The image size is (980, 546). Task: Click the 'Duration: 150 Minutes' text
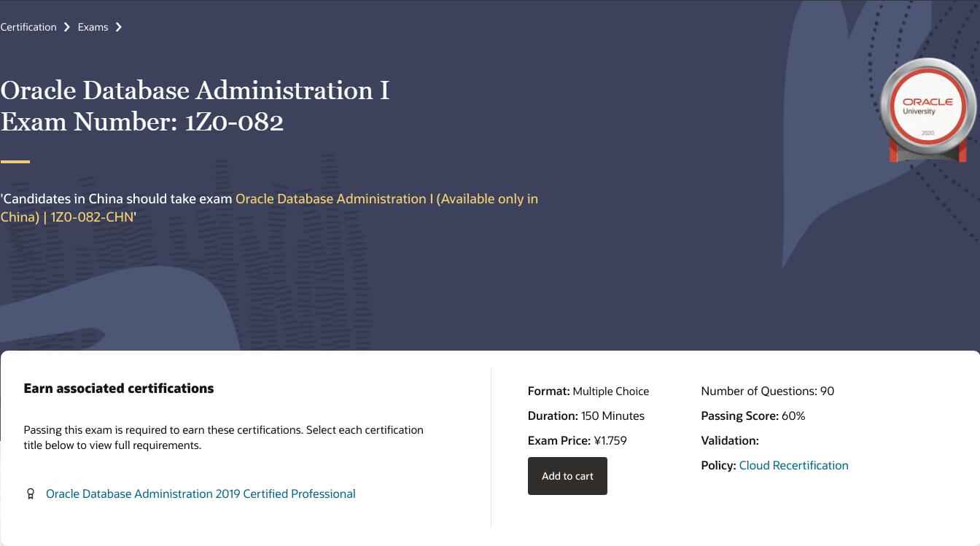tap(586, 416)
